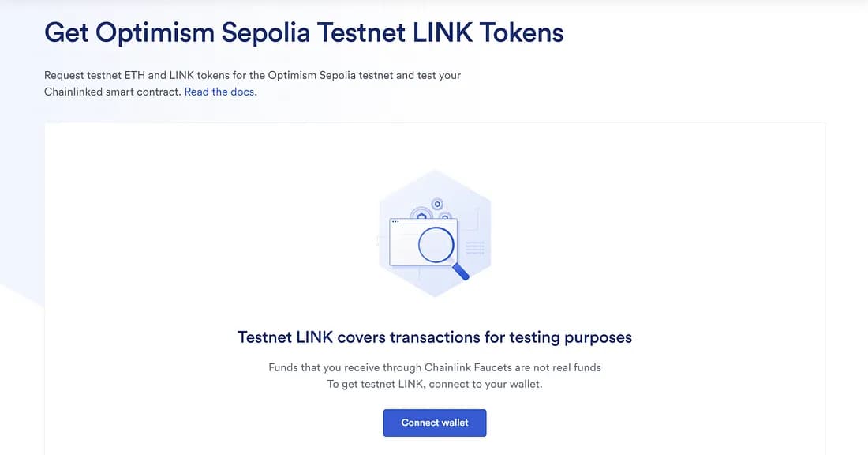Click the Testnet LINK covers transactions subheading
The width and height of the screenshot is (868, 455).
435,337
